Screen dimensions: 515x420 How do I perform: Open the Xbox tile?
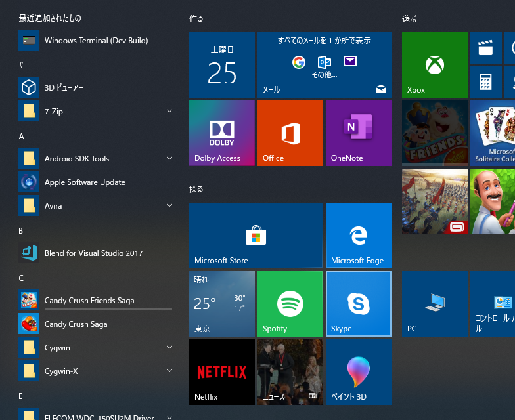[x=435, y=65]
